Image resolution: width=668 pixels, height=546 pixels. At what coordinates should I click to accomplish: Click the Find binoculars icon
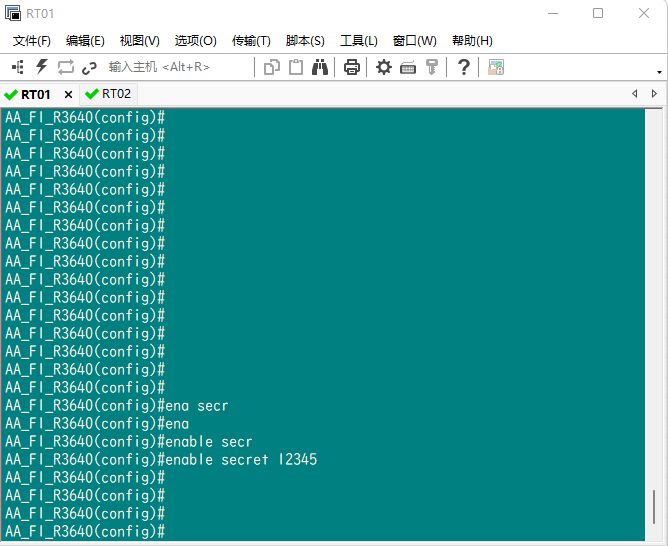pos(320,67)
